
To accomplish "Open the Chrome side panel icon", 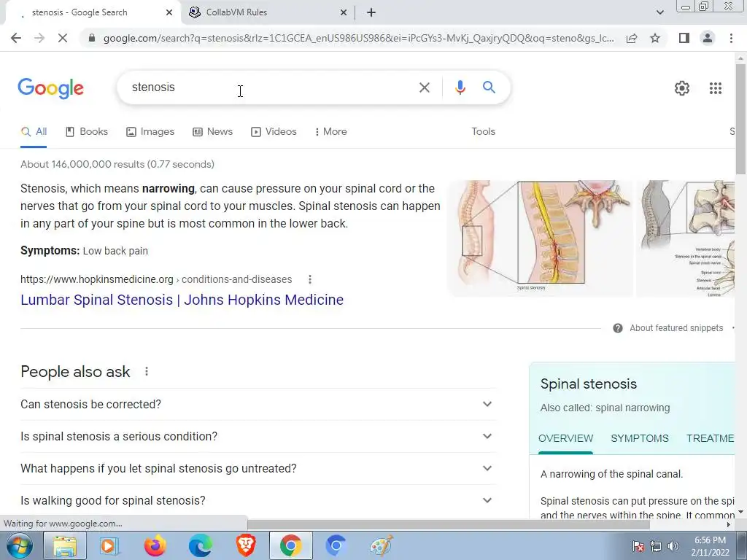I will click(x=684, y=38).
